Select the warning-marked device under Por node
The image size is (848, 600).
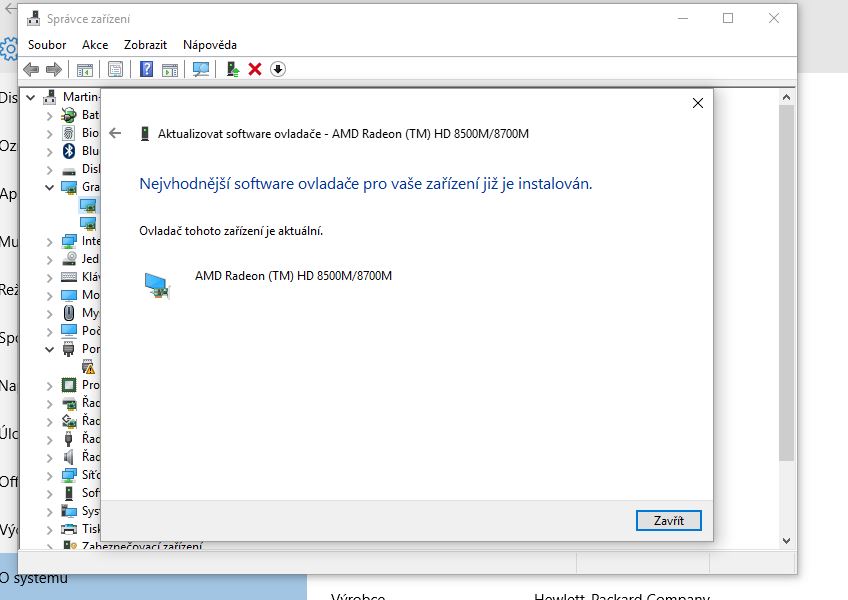tap(88, 367)
